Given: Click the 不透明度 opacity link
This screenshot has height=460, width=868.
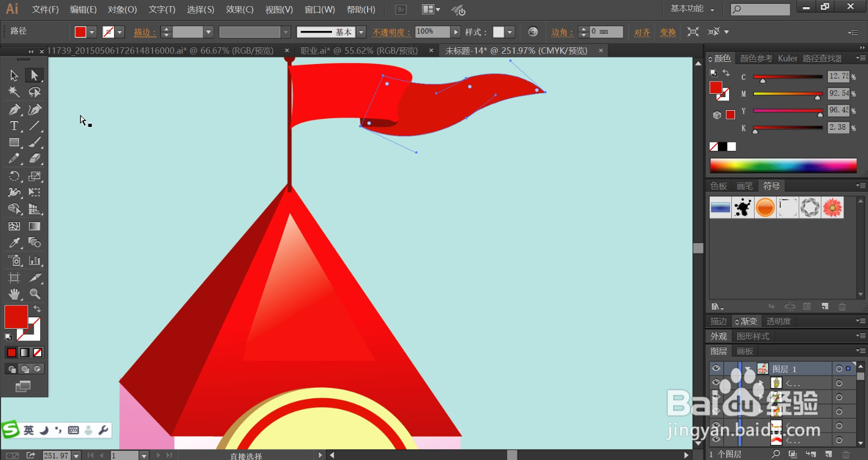Looking at the screenshot, I should (391, 32).
